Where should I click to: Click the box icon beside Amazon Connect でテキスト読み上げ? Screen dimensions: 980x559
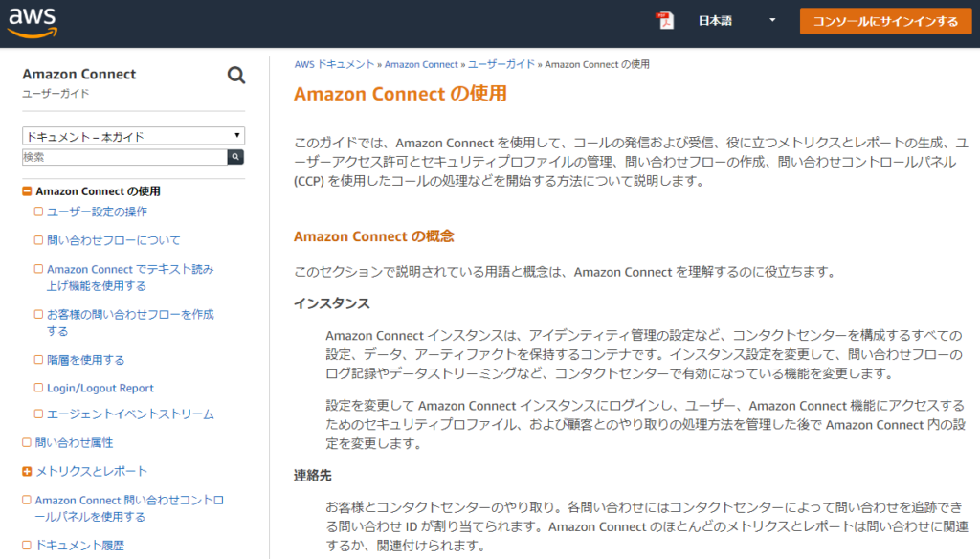point(38,269)
